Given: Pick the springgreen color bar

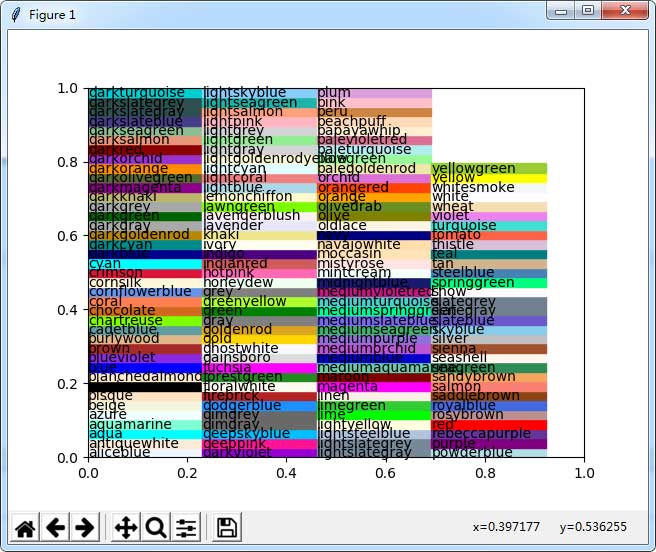Looking at the screenshot, I should pos(489,283).
